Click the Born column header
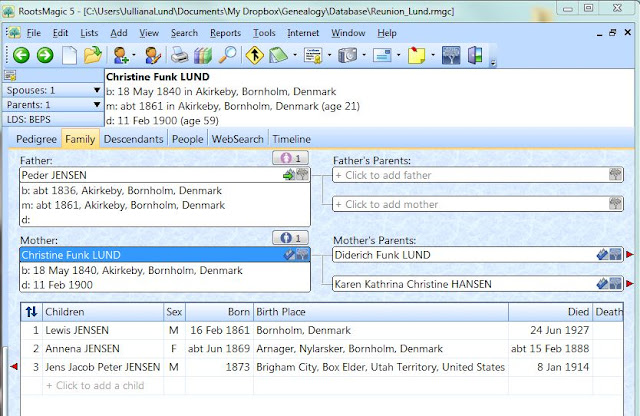This screenshot has width=640, height=416. (x=219, y=312)
